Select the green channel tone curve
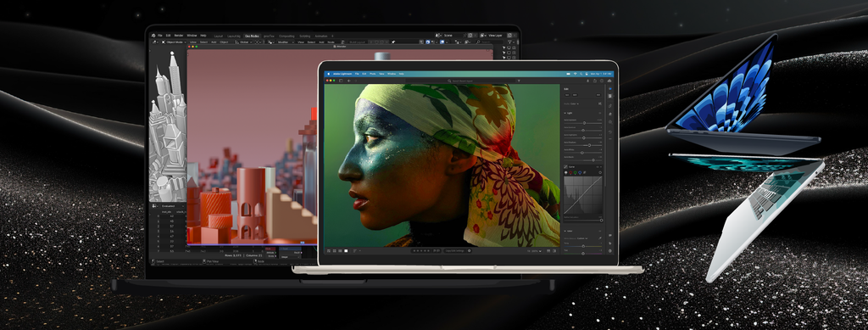Screen dimensions: 868x330 click(x=576, y=172)
